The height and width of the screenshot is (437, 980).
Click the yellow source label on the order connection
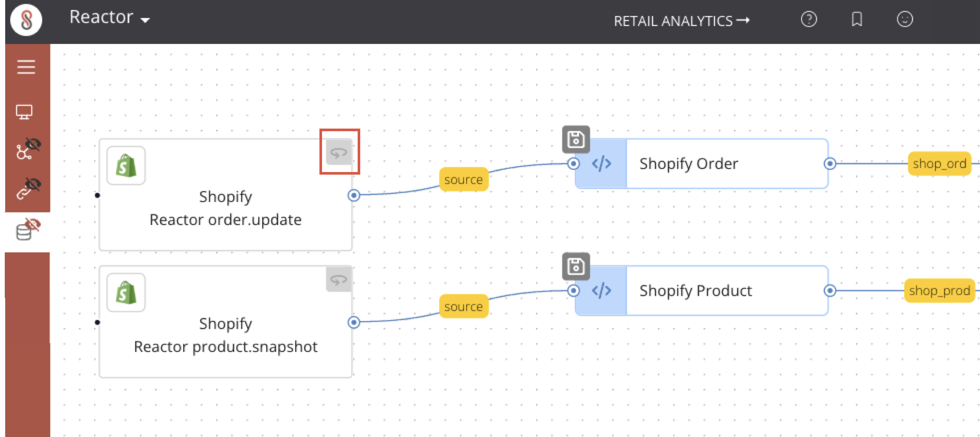point(463,179)
